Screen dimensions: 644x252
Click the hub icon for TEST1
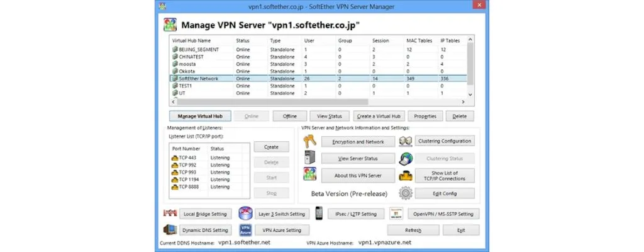[x=175, y=86]
